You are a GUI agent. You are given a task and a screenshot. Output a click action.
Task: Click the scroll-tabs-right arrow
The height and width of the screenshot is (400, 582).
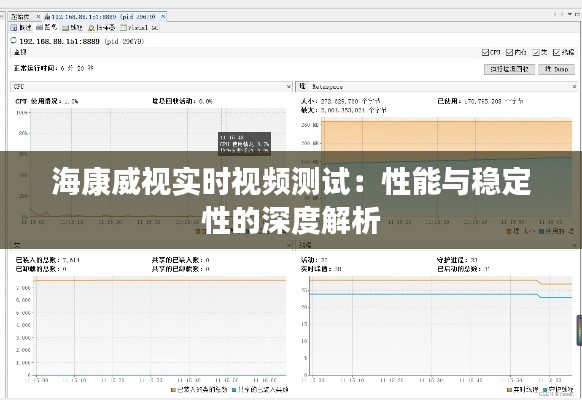click(x=562, y=14)
